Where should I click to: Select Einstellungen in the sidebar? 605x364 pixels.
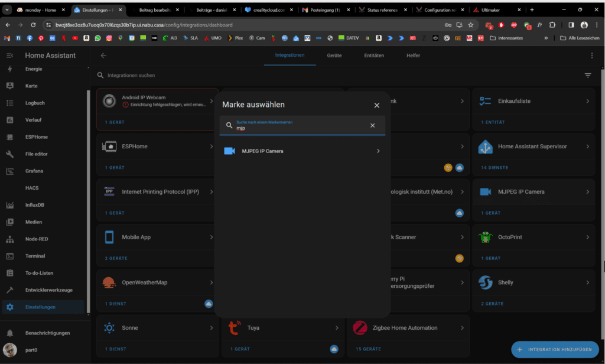coord(43,307)
